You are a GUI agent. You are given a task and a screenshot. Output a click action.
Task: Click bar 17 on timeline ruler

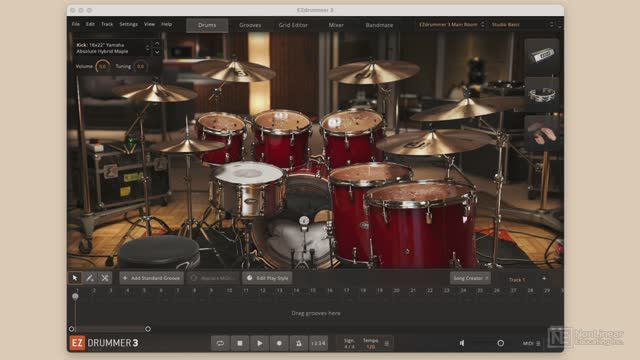click(x=346, y=291)
